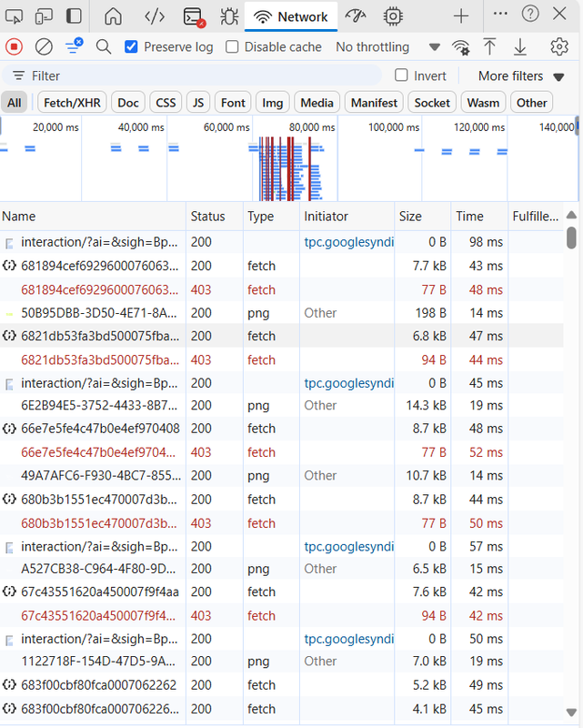The image size is (583, 728).
Task: Select request 1122718F-154D-47D5 png
Action: 282,662
